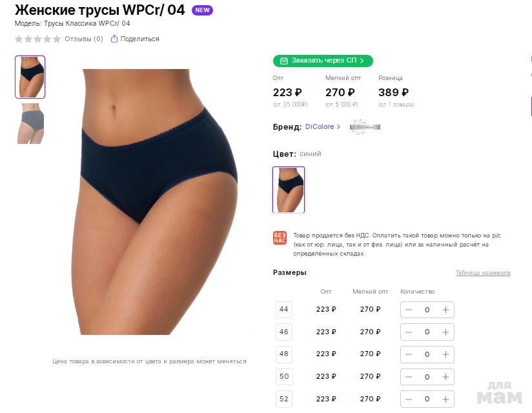The height and width of the screenshot is (413, 532).
Task: Select size 52 box
Action: [x=284, y=399]
